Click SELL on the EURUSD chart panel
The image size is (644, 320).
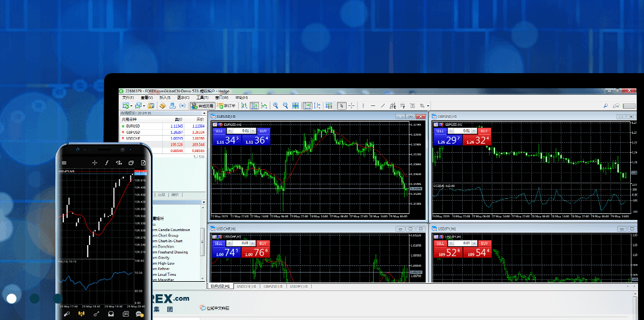tap(219, 131)
